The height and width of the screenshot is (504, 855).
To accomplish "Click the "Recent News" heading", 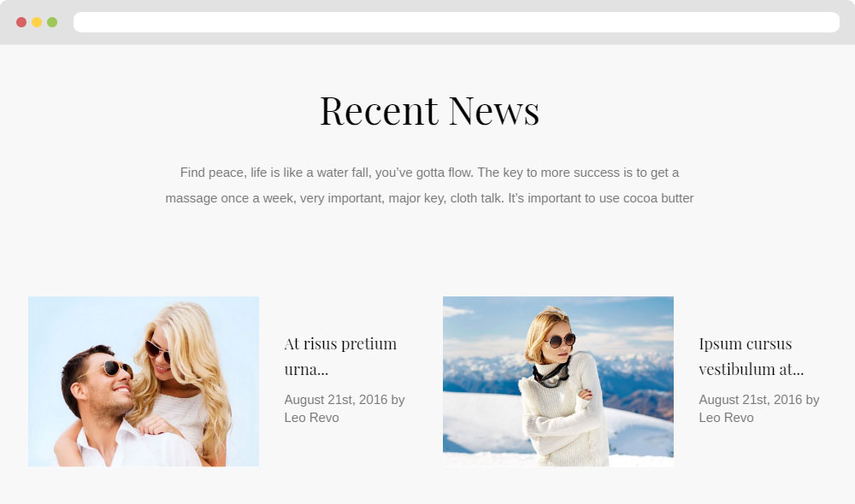I will (430, 111).
